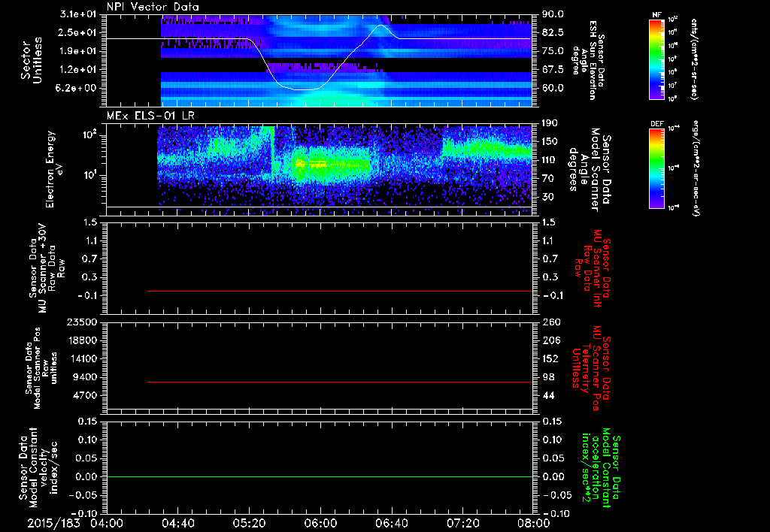This screenshot has width=770, height=532.
Task: Click the 'NF' label above the color bar
Action: click(x=656, y=15)
